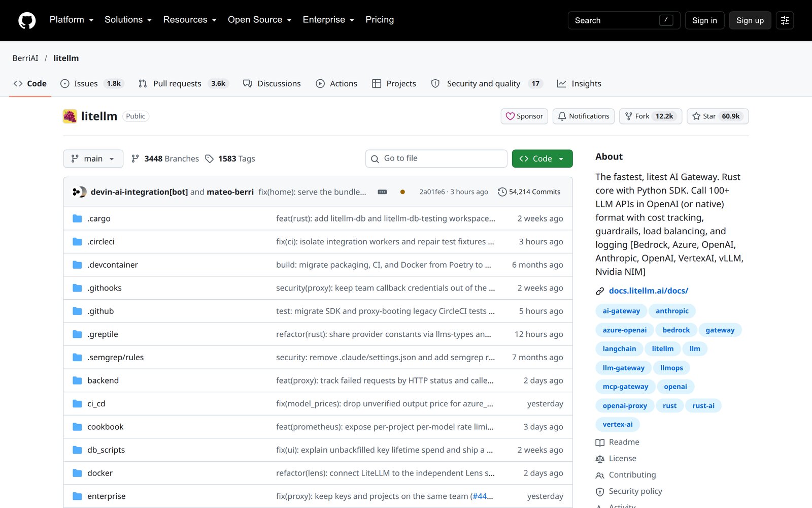The image size is (812, 508).
Task: Expand the Open Source menu
Action: (x=260, y=20)
